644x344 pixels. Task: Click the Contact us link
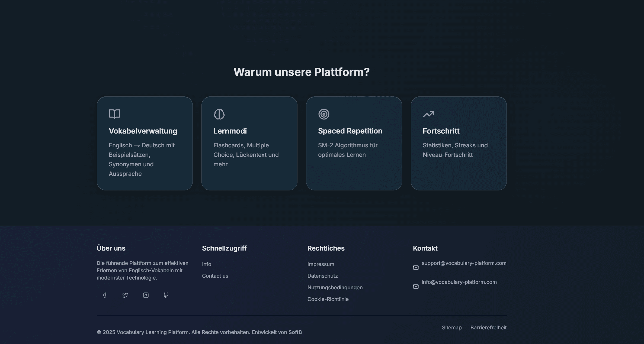(215, 276)
